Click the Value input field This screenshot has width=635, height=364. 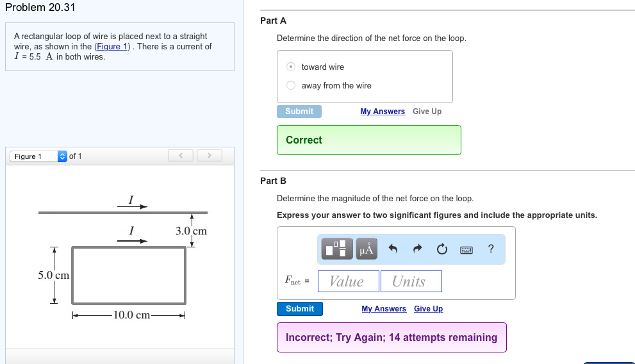pyautogui.click(x=348, y=281)
